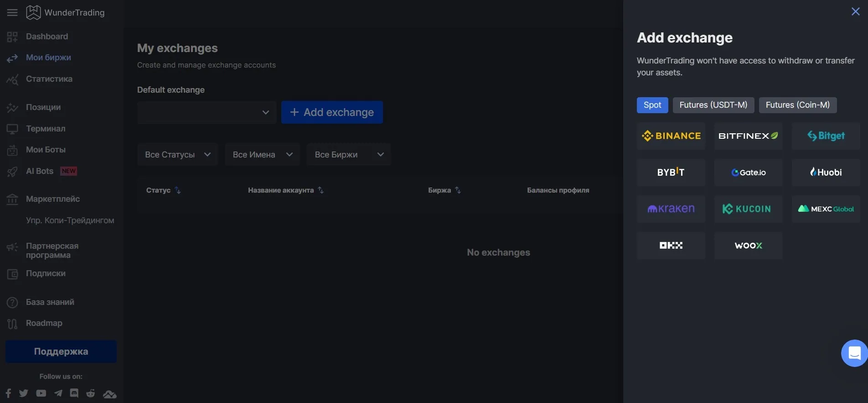Select the WOO X exchange tile
Viewport: 868px width, 403px height.
point(749,246)
